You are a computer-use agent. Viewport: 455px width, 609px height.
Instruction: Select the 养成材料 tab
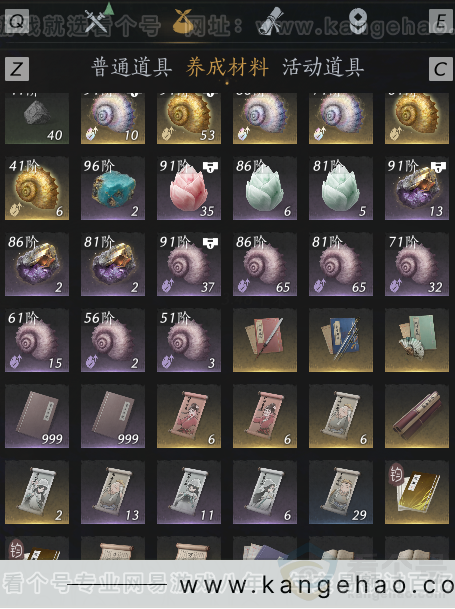click(227, 68)
